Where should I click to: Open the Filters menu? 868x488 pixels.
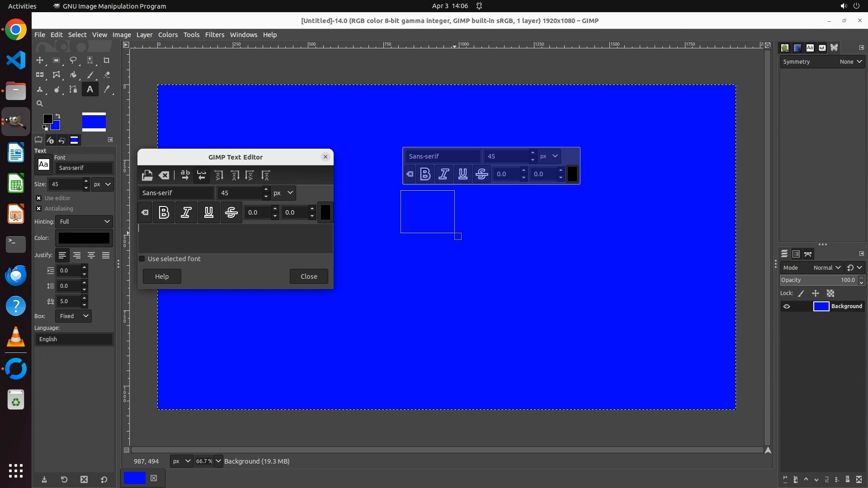click(214, 35)
